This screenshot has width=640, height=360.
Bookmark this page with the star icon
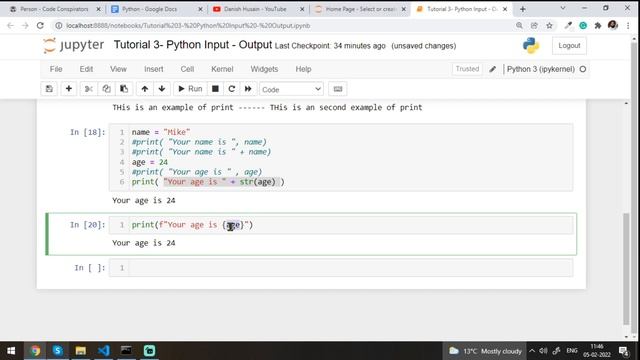[549, 25]
